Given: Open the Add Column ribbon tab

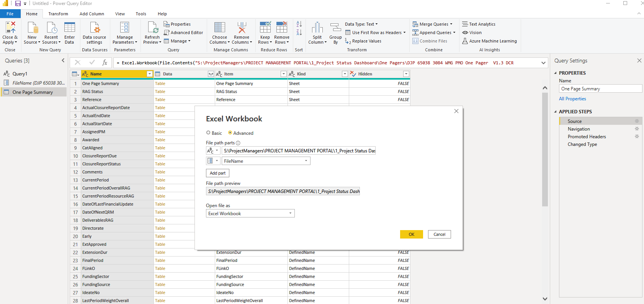Looking at the screenshot, I should 92,14.
